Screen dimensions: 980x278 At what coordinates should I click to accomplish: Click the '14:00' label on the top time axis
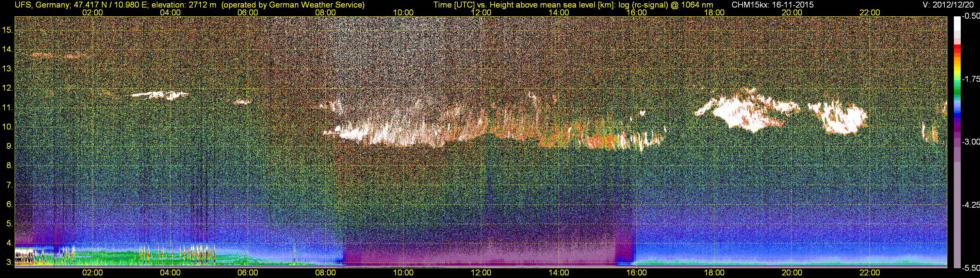[559, 12]
